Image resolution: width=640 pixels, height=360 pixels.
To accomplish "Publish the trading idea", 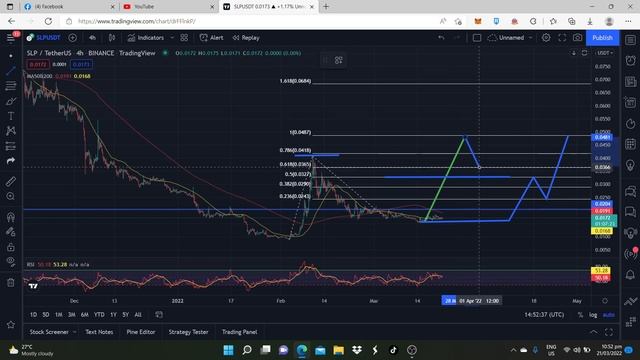I will [602, 38].
